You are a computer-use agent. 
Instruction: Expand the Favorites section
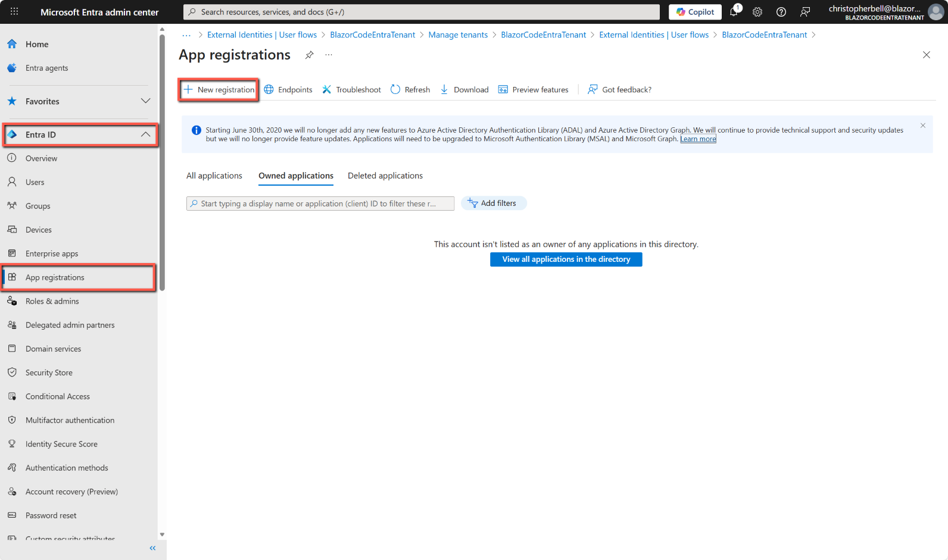tap(145, 101)
